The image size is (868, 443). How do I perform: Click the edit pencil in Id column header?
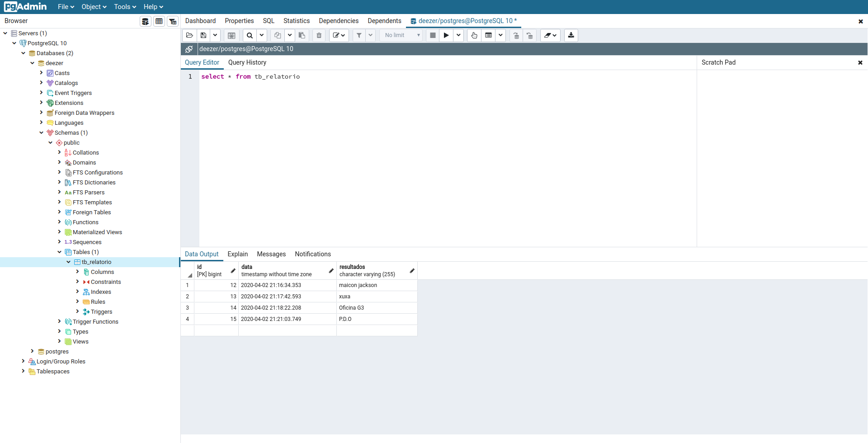coord(233,271)
